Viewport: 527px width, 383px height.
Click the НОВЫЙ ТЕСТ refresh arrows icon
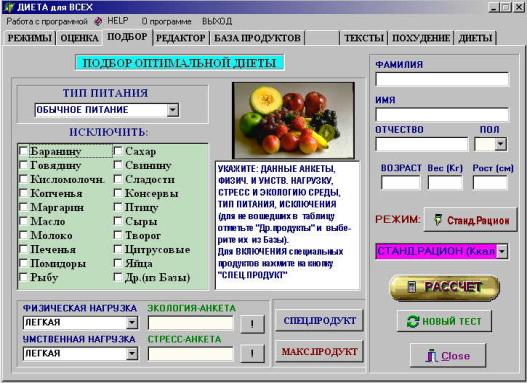tap(412, 322)
